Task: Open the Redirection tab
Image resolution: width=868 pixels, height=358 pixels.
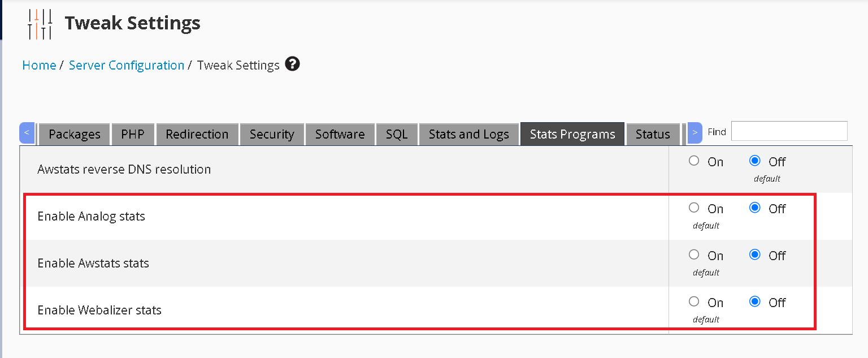Action: [x=197, y=134]
